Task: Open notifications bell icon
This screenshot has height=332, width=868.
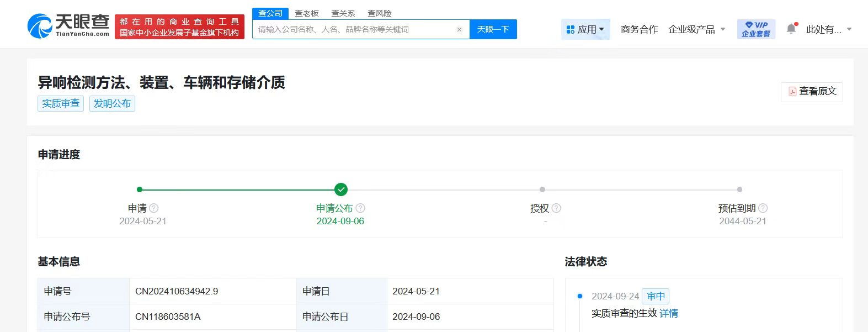Action: tap(791, 29)
